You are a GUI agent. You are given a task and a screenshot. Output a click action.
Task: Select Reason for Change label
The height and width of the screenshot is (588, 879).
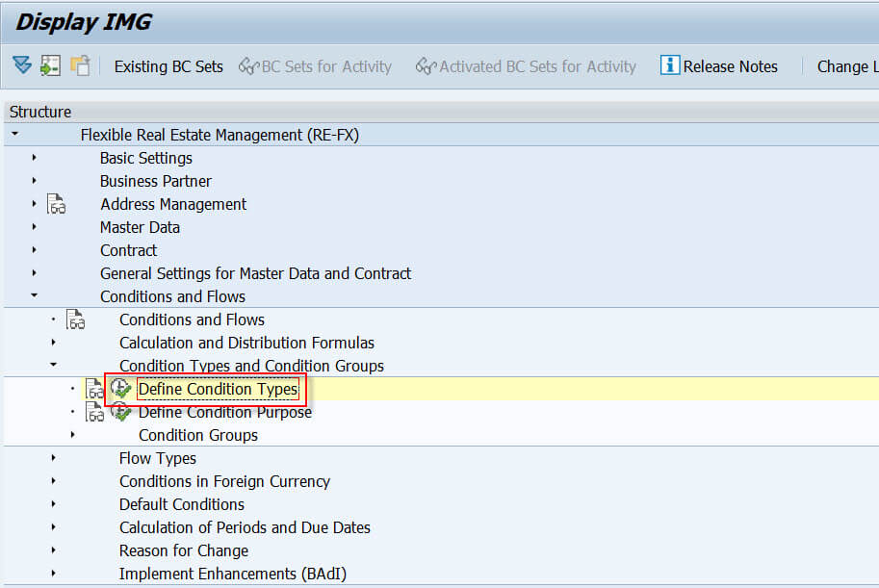tap(183, 551)
